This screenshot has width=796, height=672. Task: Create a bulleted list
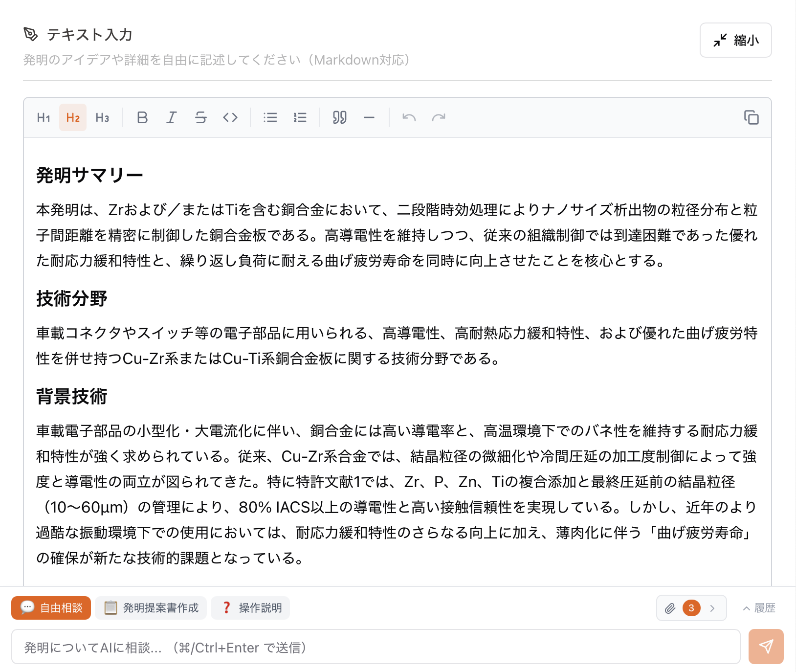point(270,117)
